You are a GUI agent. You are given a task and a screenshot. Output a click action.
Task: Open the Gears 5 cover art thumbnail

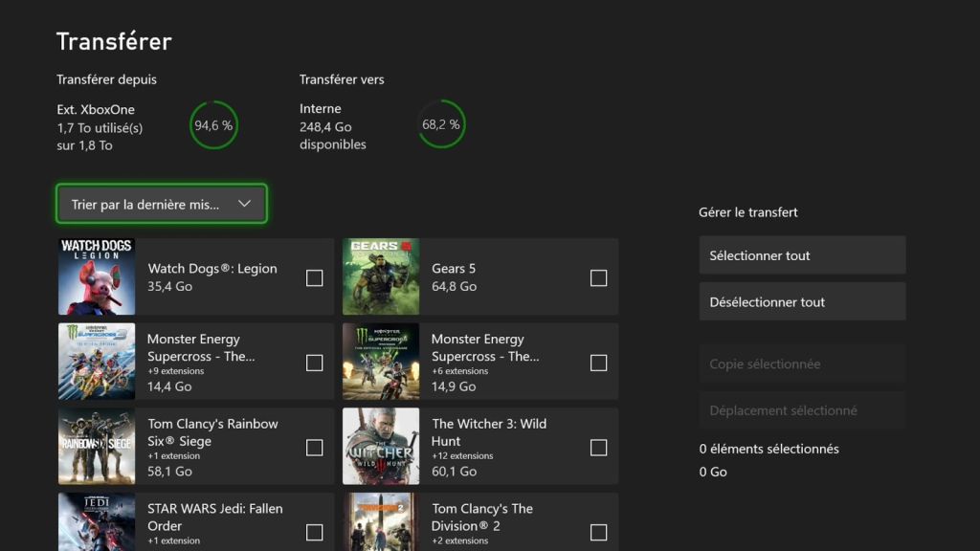coord(381,276)
